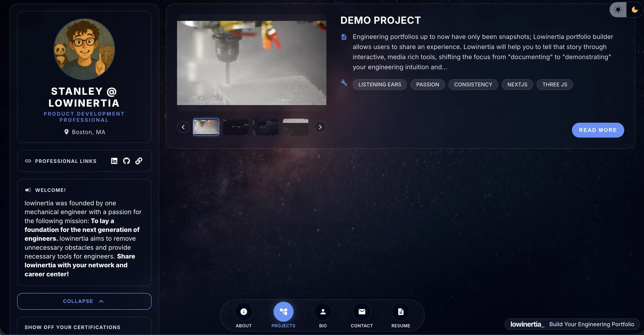The width and height of the screenshot is (644, 335).
Task: Click the READ MORE button
Action: pyautogui.click(x=598, y=130)
